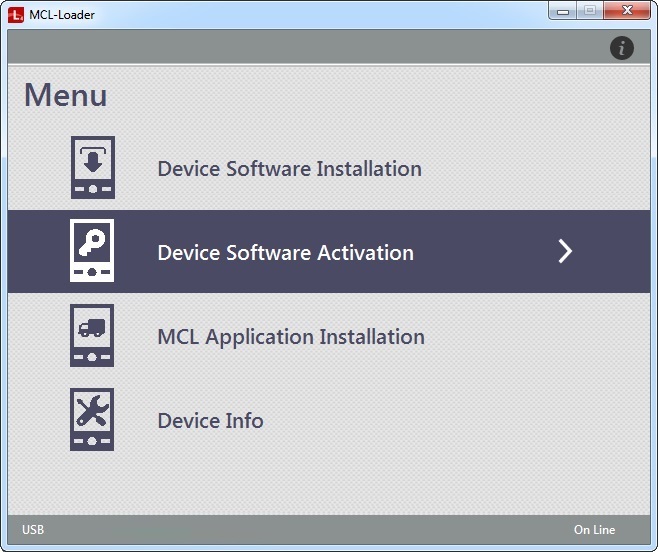
Task: Click the On Line status indicator
Action: (594, 530)
